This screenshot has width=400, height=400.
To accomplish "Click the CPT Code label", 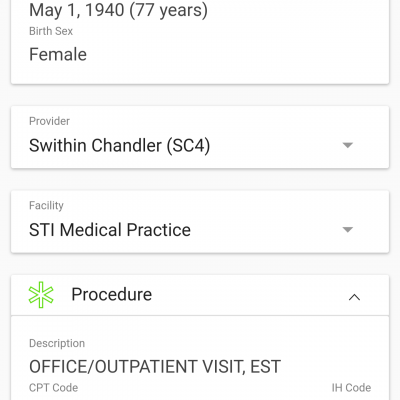I will pyautogui.click(x=53, y=388).
